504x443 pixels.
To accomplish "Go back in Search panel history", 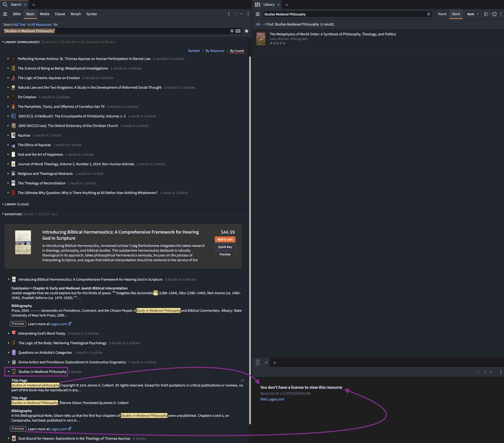I will coord(229,14).
